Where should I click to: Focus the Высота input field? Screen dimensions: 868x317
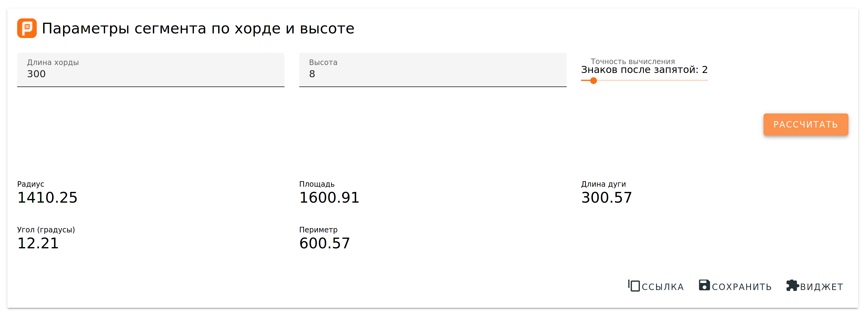click(x=433, y=74)
